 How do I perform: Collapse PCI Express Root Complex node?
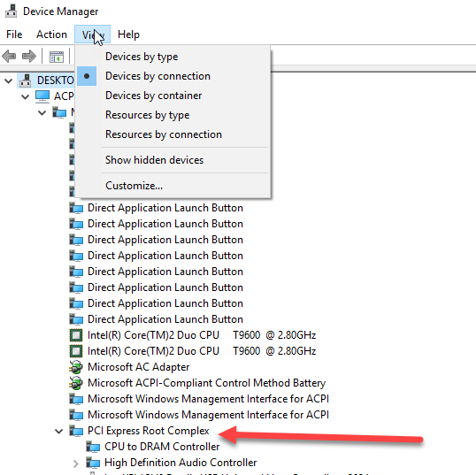click(59, 431)
